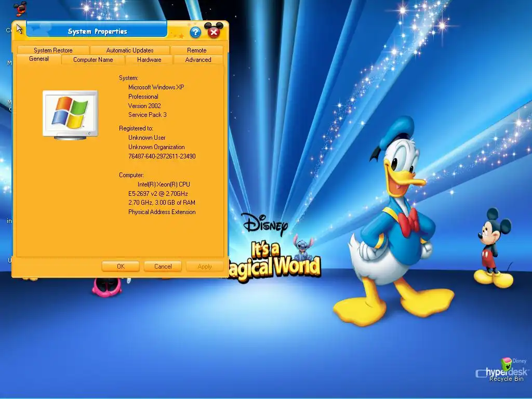This screenshot has height=399, width=532.
Task: Switch to the Computer Name tab
Action: [93, 60]
